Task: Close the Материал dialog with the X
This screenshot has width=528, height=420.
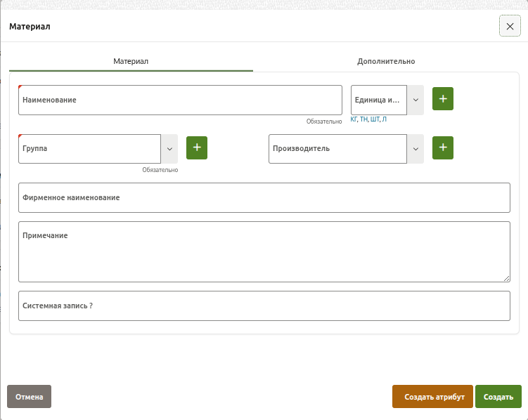Action: coord(510,26)
